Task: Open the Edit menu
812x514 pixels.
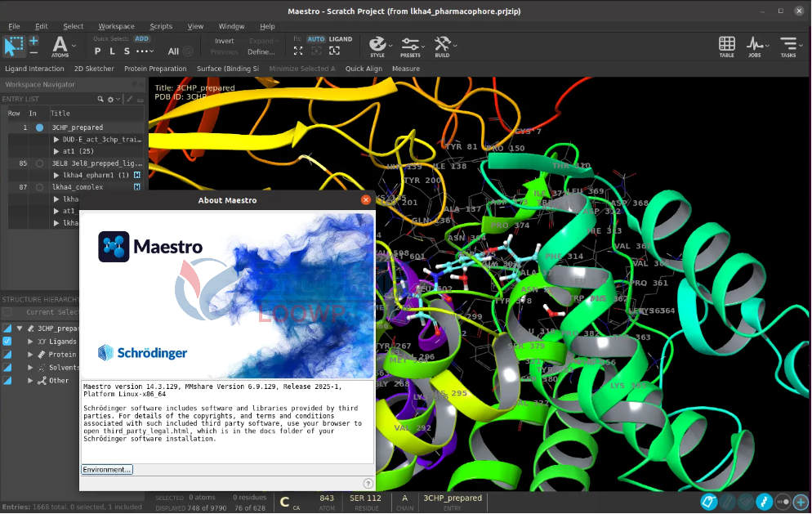Action: [x=42, y=26]
